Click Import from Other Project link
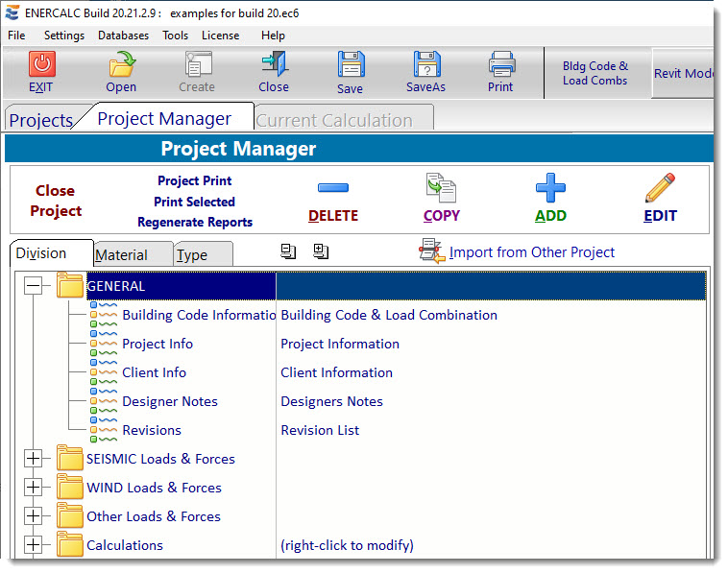 531,252
